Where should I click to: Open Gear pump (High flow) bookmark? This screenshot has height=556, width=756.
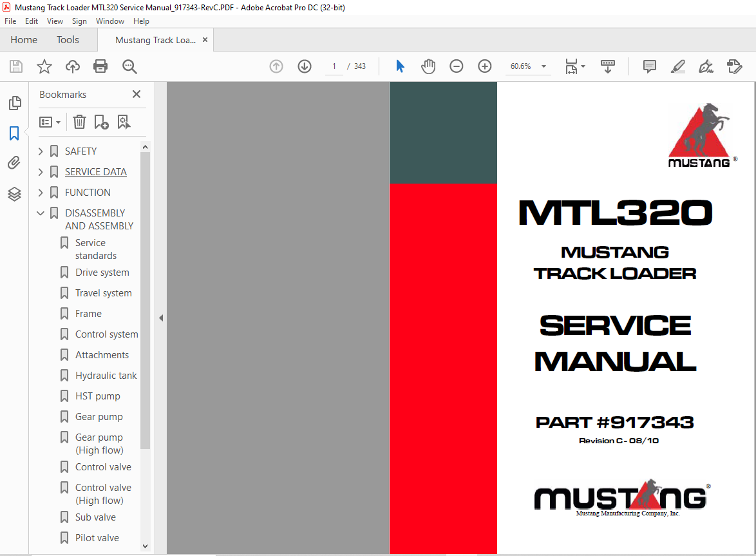pyautogui.click(x=99, y=444)
